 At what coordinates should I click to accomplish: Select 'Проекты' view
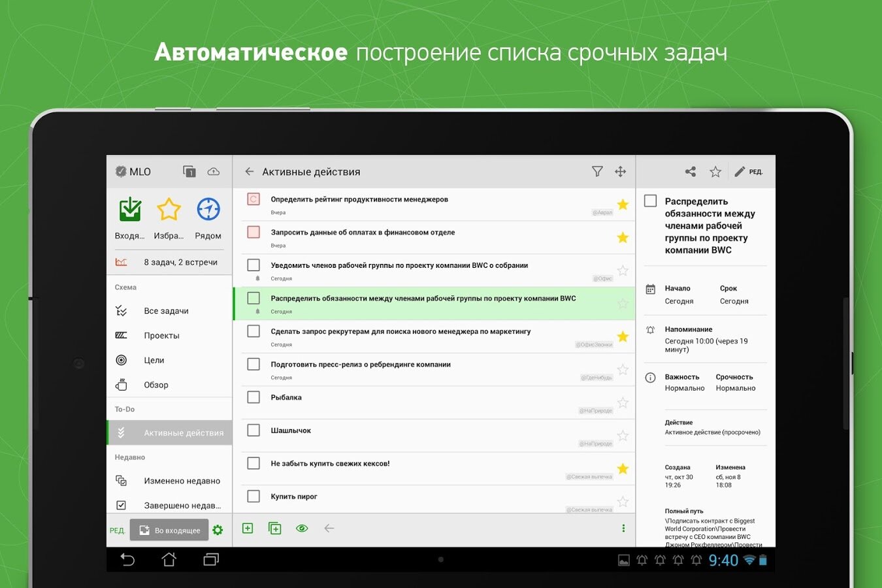(x=169, y=336)
